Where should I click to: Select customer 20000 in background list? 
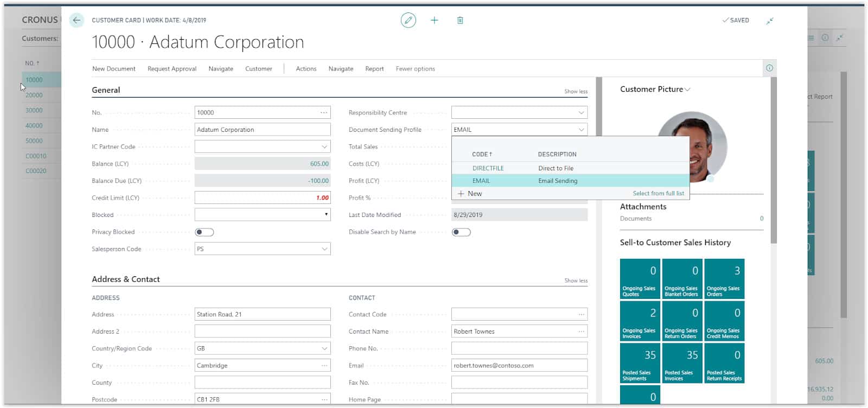tap(34, 95)
